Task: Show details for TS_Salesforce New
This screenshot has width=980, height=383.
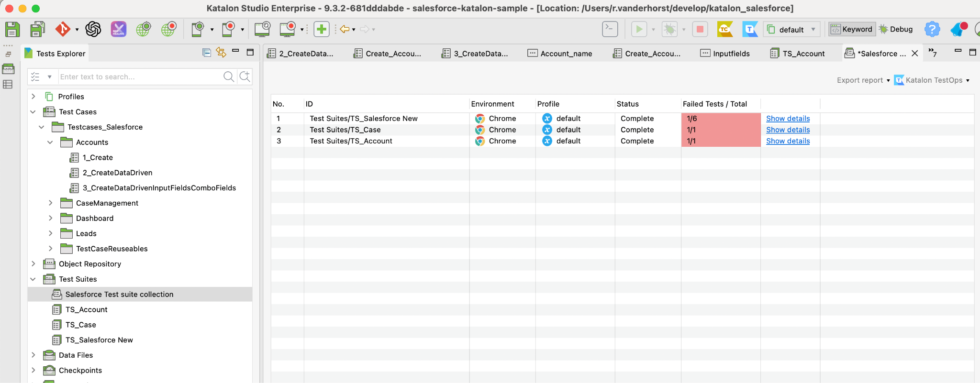Action: (788, 119)
